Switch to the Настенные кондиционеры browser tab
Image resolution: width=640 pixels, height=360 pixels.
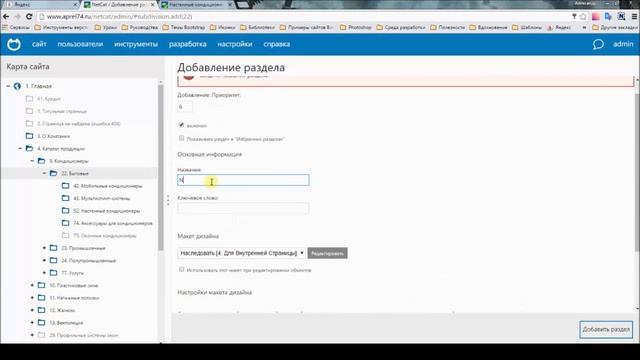[x=196, y=4]
